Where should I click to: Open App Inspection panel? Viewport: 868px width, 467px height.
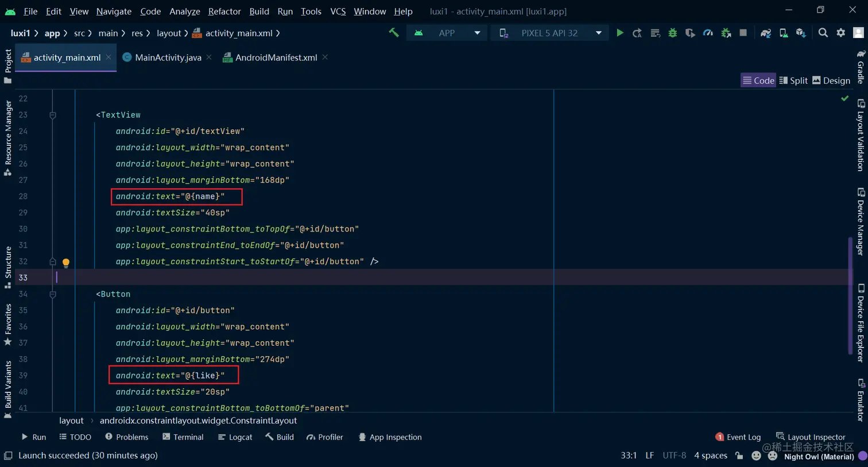390,437
